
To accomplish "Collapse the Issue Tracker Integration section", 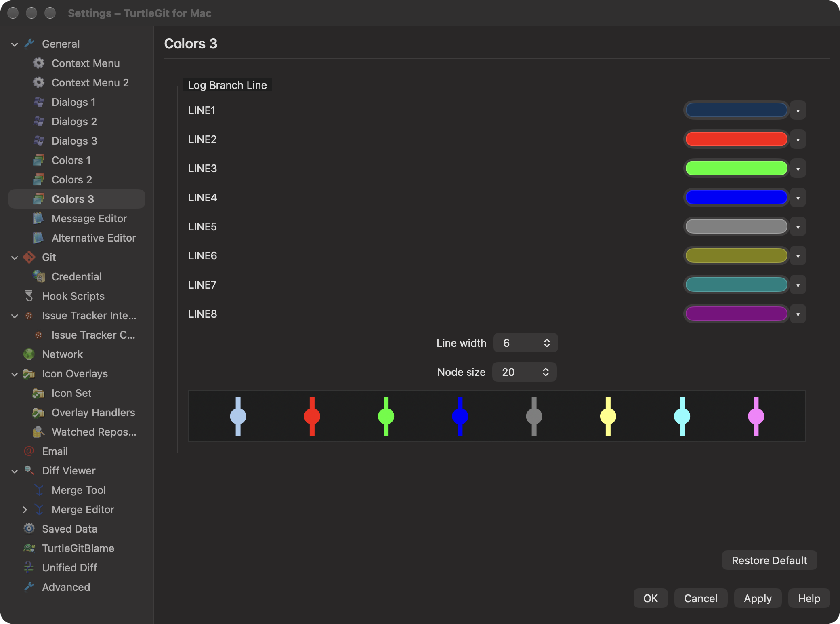I will tap(15, 316).
